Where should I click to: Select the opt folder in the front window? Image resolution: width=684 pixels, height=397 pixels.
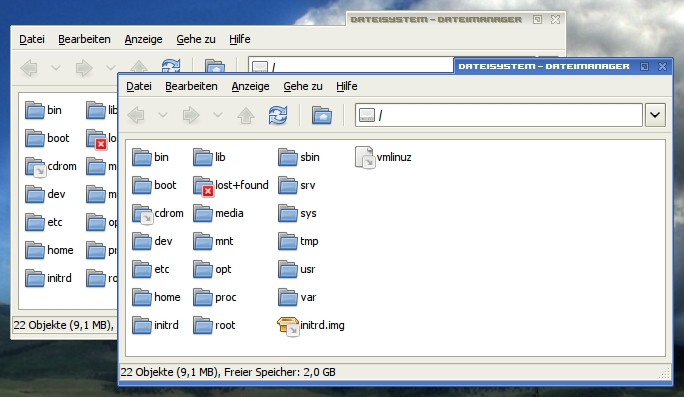[212, 269]
